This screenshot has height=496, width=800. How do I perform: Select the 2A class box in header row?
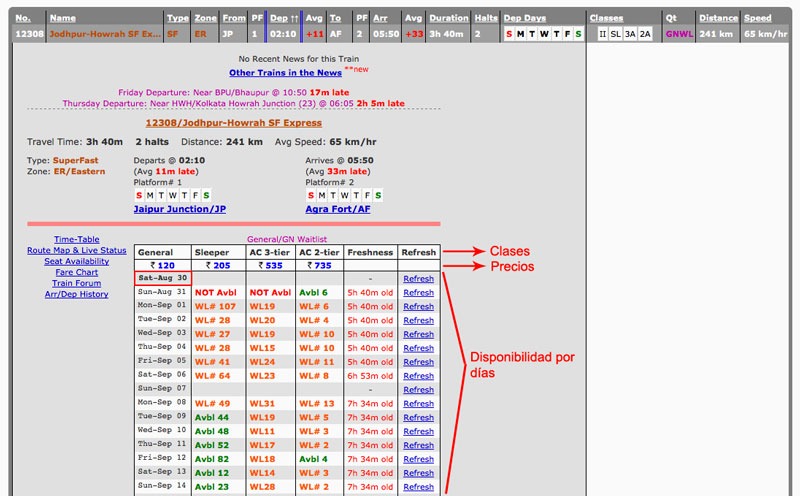pyautogui.click(x=645, y=34)
